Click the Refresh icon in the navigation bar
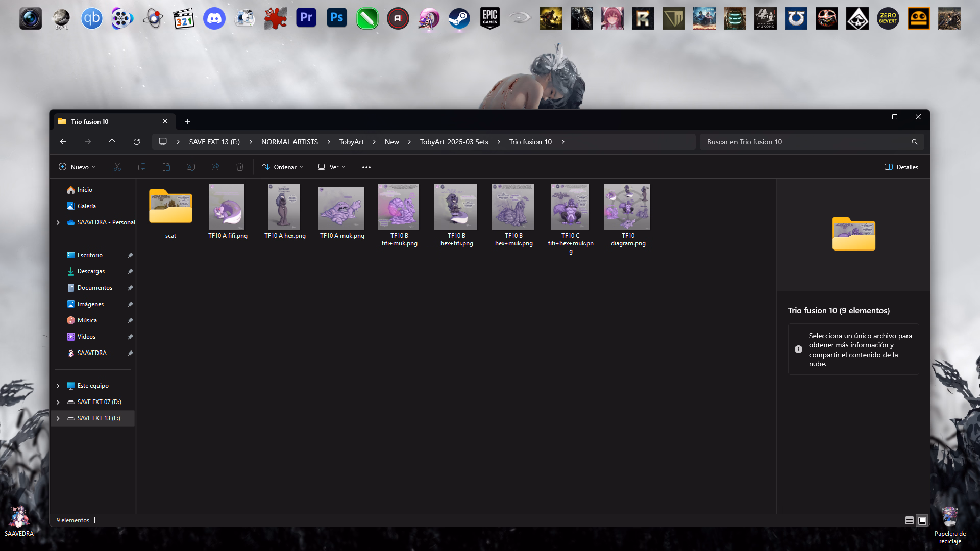The image size is (980, 551). tap(137, 142)
